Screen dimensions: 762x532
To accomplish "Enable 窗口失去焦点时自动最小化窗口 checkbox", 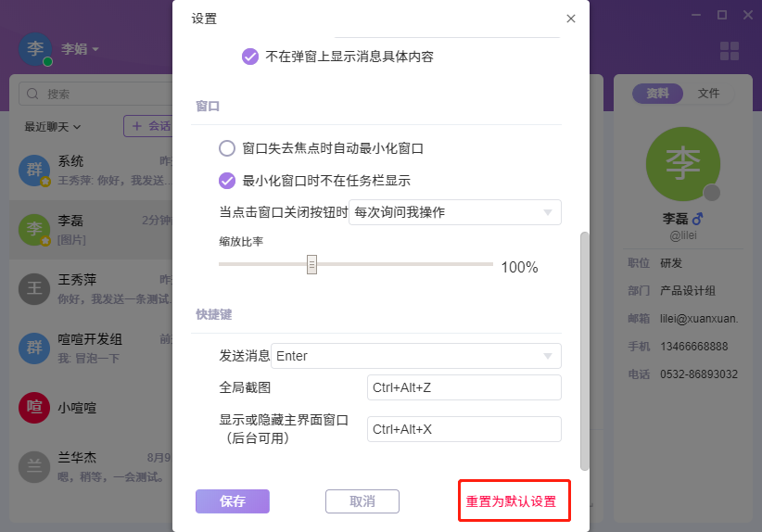I will (x=227, y=148).
